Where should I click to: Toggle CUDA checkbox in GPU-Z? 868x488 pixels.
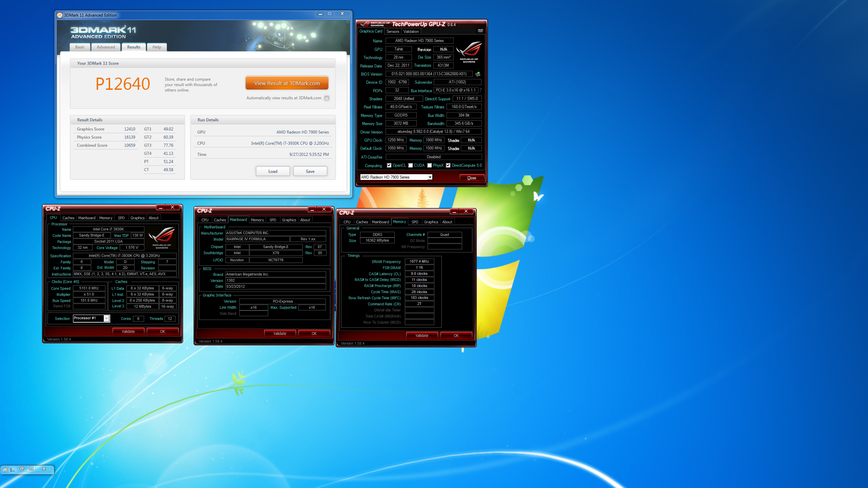[411, 165]
